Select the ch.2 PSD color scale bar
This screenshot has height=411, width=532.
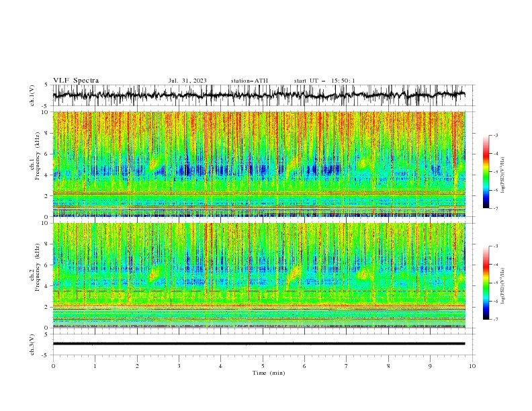486,283
